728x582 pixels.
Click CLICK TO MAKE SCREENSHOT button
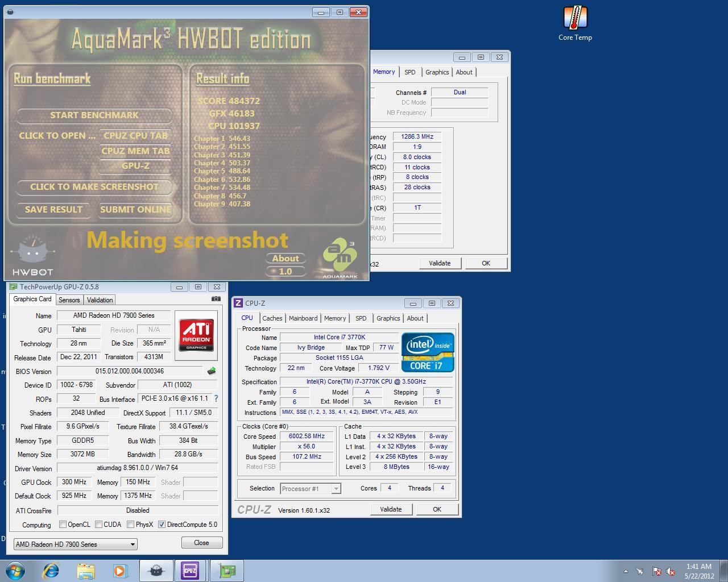(94, 187)
